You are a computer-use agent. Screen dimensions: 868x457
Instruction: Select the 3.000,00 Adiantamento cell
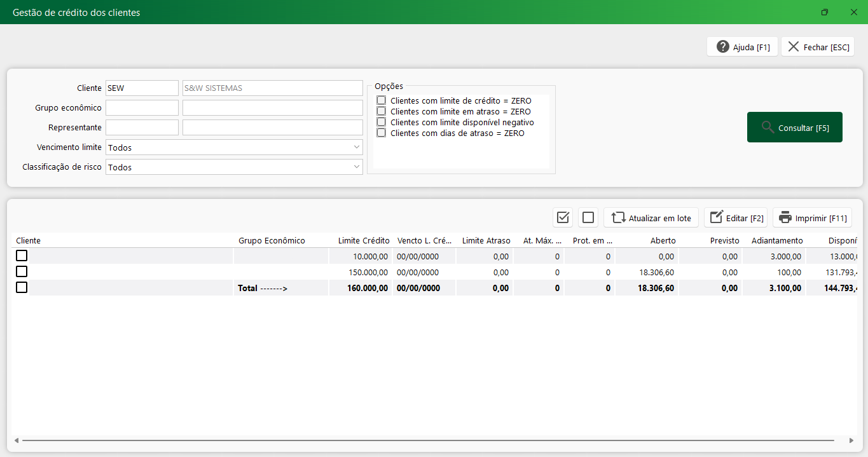click(774, 256)
